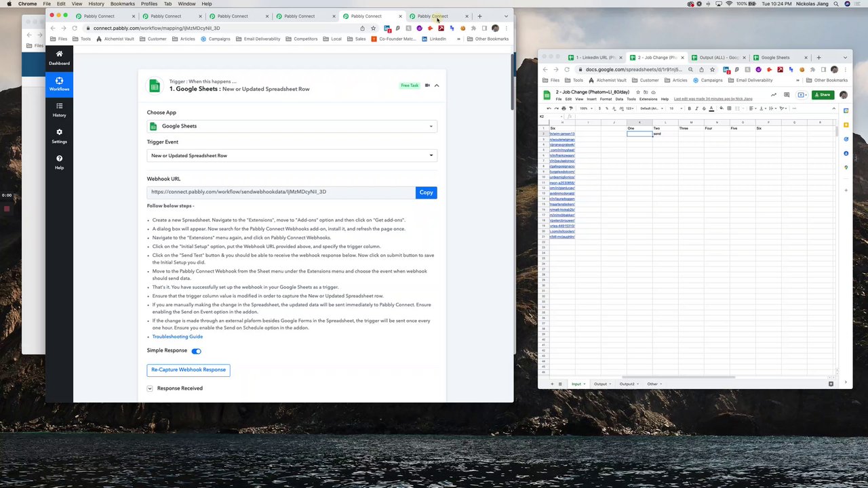Open Dashboard in Pabbly sidebar
Image resolution: width=868 pixels, height=488 pixels.
point(59,58)
